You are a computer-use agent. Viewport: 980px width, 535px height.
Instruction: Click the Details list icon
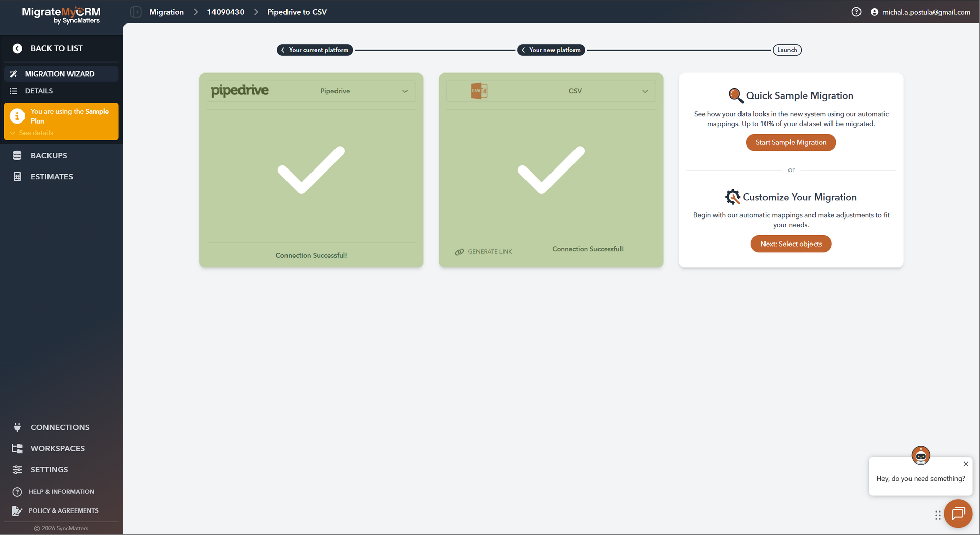tap(14, 91)
